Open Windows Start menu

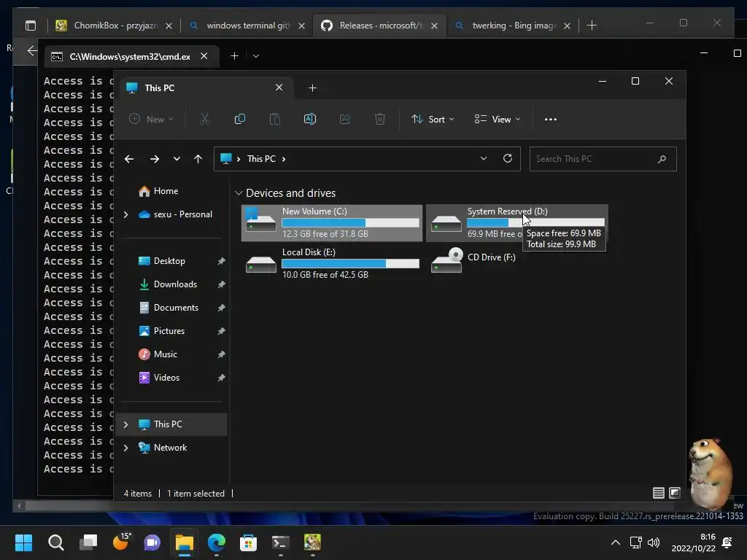pyautogui.click(x=23, y=542)
